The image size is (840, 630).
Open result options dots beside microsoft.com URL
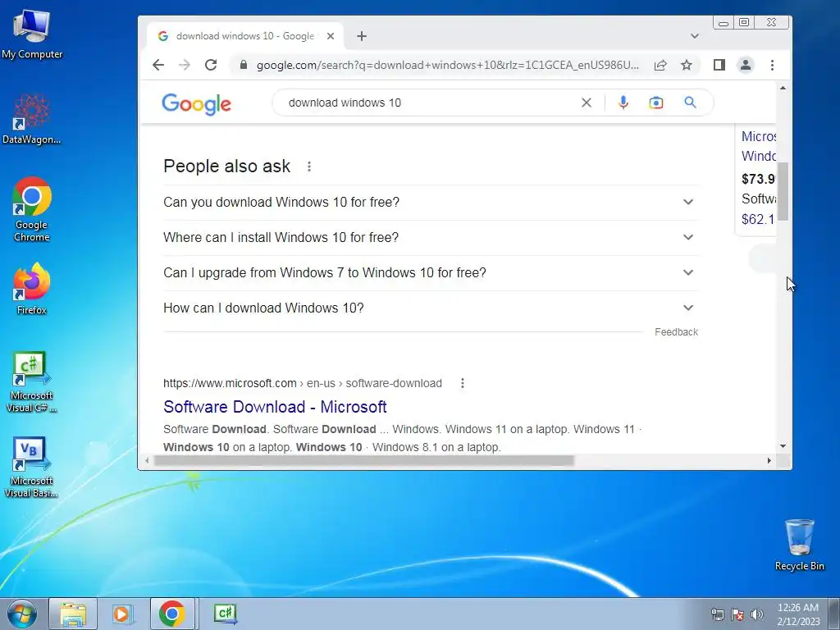coord(463,383)
